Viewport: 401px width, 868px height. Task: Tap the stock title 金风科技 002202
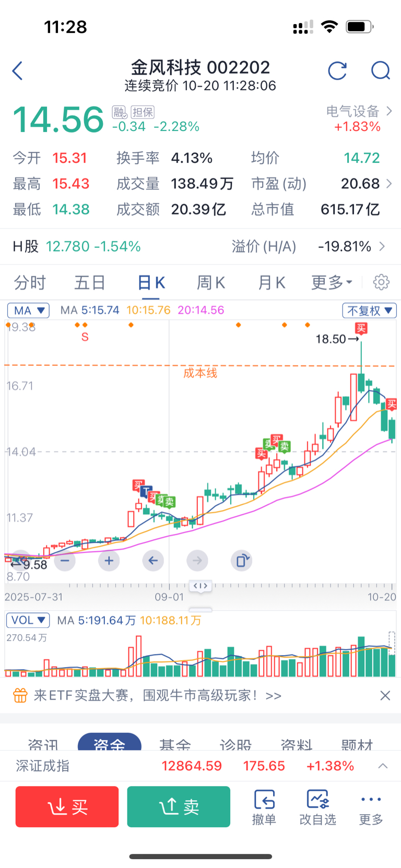200,67
